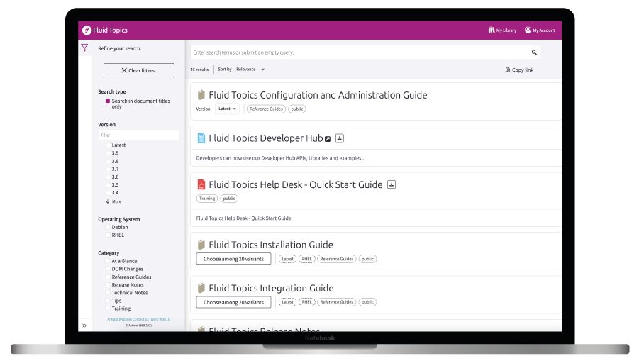Open the Fluid Topics Developer Hub result
The height and width of the screenshot is (361, 644).
pos(266,138)
